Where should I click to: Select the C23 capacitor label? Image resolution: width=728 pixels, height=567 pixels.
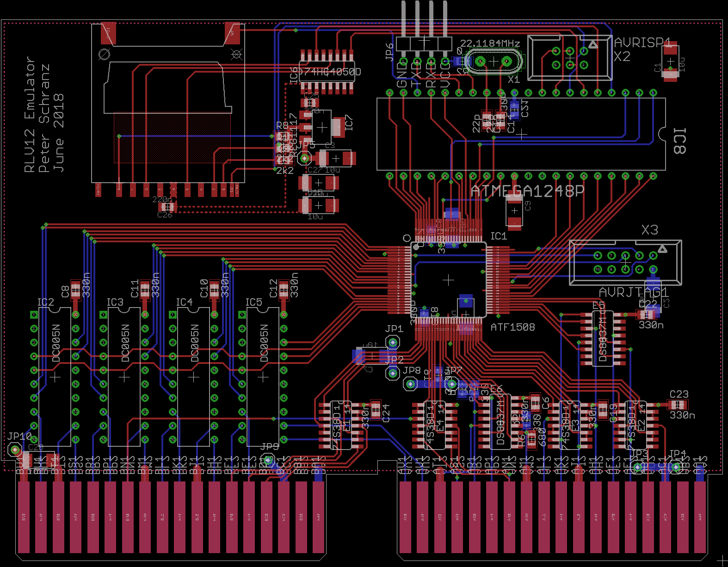679,394
